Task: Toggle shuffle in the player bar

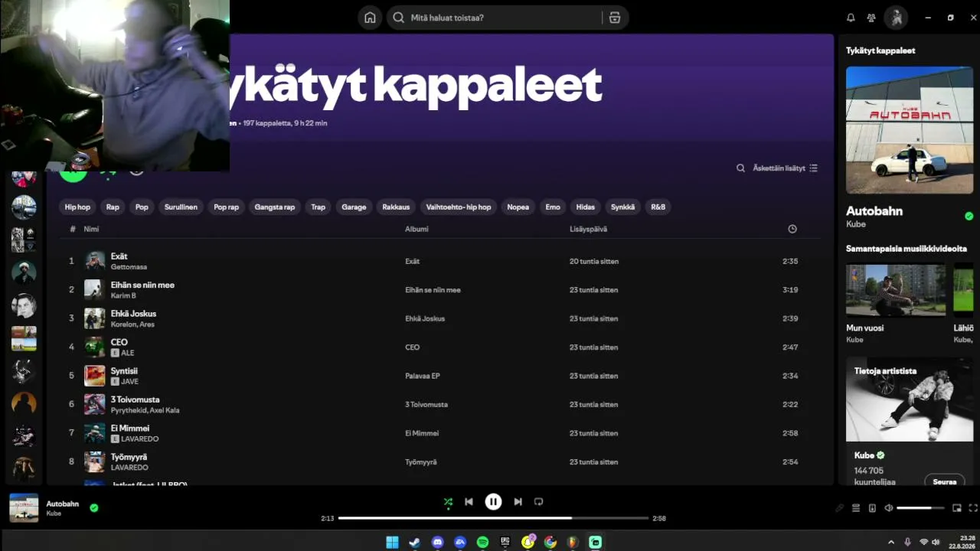Action: (448, 502)
